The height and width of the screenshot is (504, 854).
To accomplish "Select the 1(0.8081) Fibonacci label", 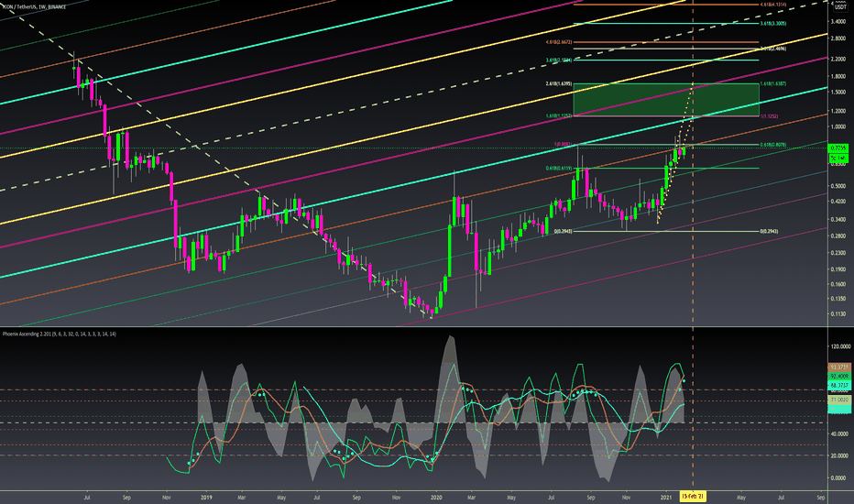I will tap(564, 145).
